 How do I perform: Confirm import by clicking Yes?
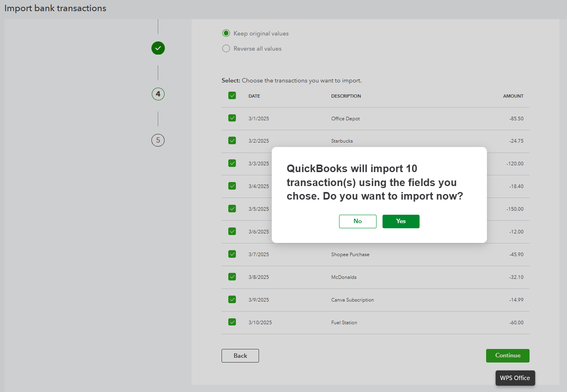click(401, 221)
